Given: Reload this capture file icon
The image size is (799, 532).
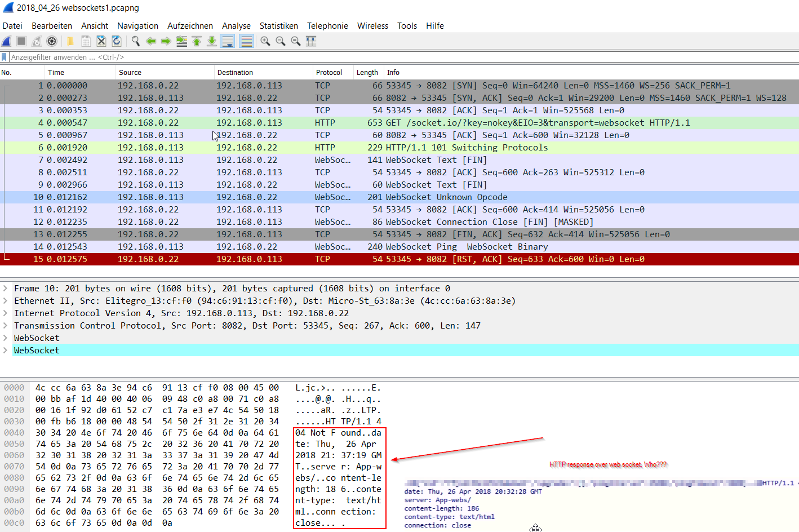Looking at the screenshot, I should (117, 41).
